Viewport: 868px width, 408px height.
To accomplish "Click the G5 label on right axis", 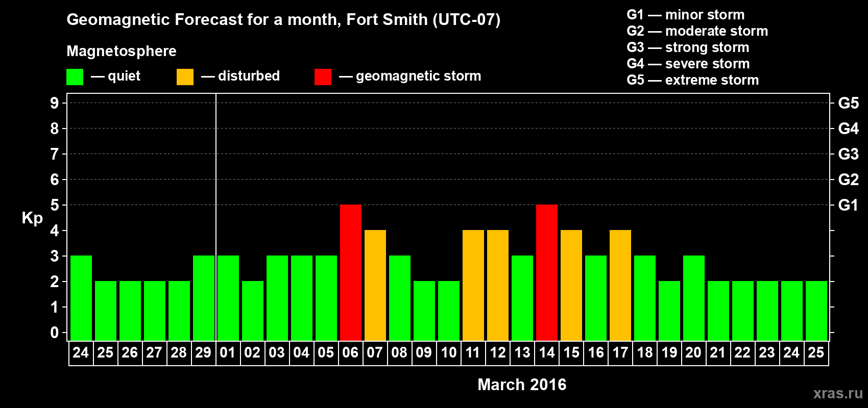I will pos(848,103).
